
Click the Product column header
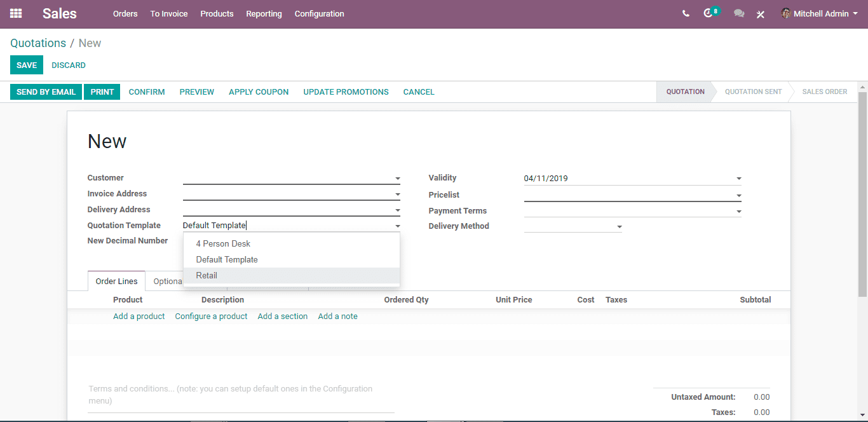pos(128,300)
